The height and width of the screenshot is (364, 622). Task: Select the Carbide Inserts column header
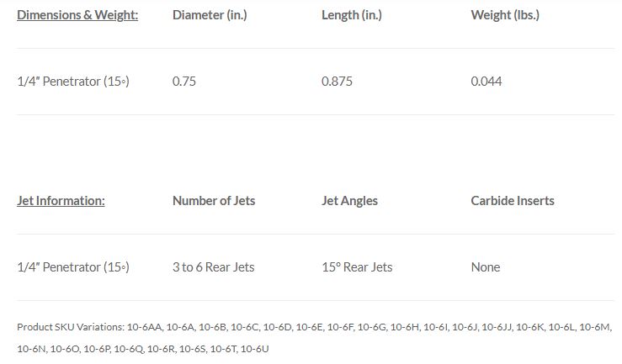[x=513, y=201]
